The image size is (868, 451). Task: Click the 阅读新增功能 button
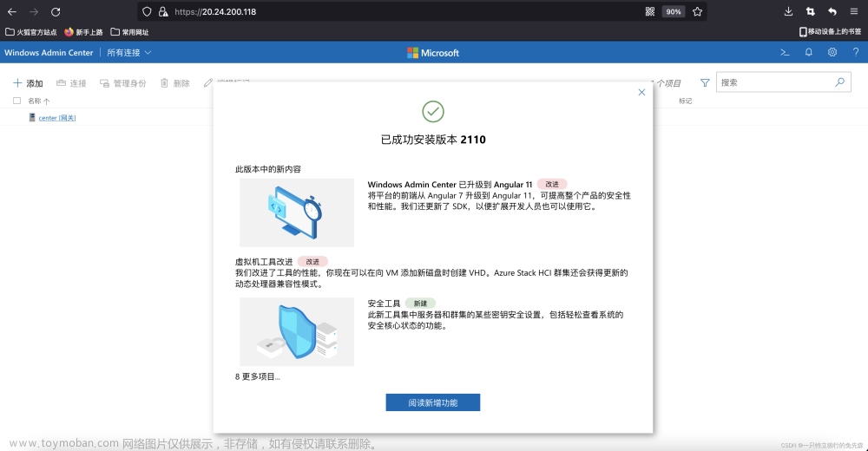tap(433, 402)
